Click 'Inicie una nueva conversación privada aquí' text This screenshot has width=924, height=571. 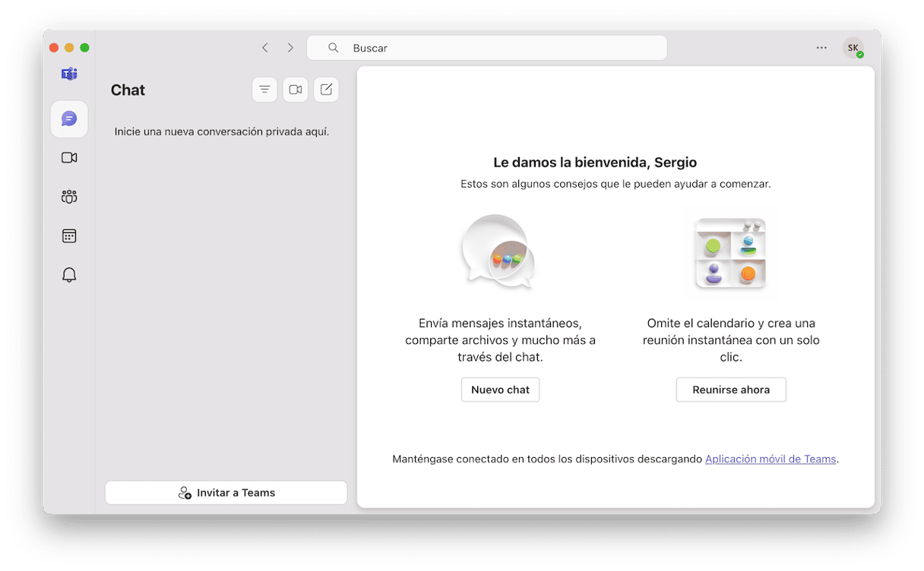click(222, 131)
